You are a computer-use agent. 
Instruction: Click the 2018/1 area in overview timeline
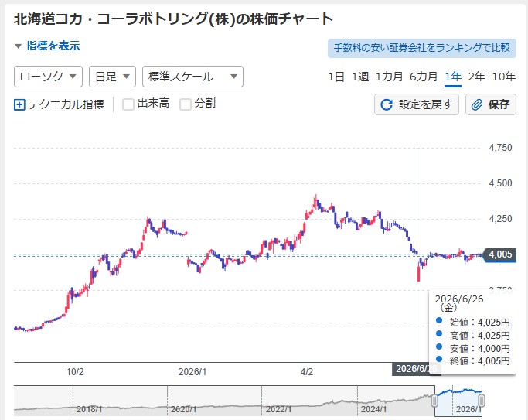89,409
